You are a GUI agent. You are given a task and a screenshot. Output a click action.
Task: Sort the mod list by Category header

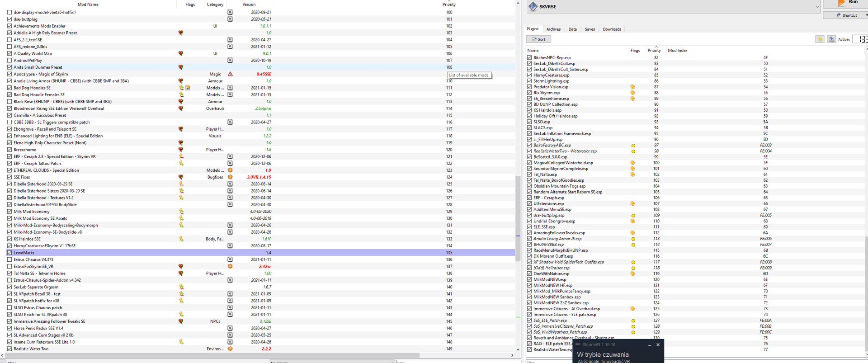point(215,5)
